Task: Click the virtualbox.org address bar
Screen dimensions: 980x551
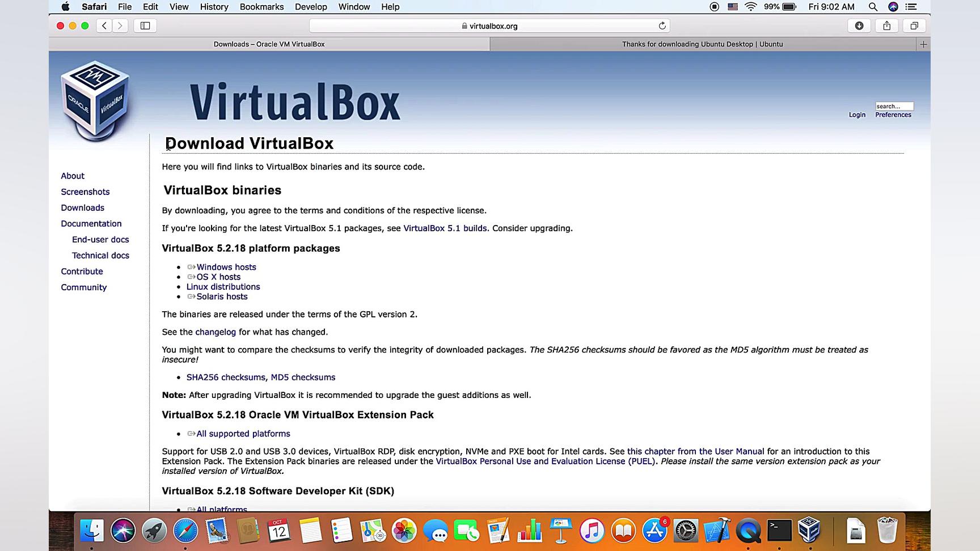Action: [489, 26]
